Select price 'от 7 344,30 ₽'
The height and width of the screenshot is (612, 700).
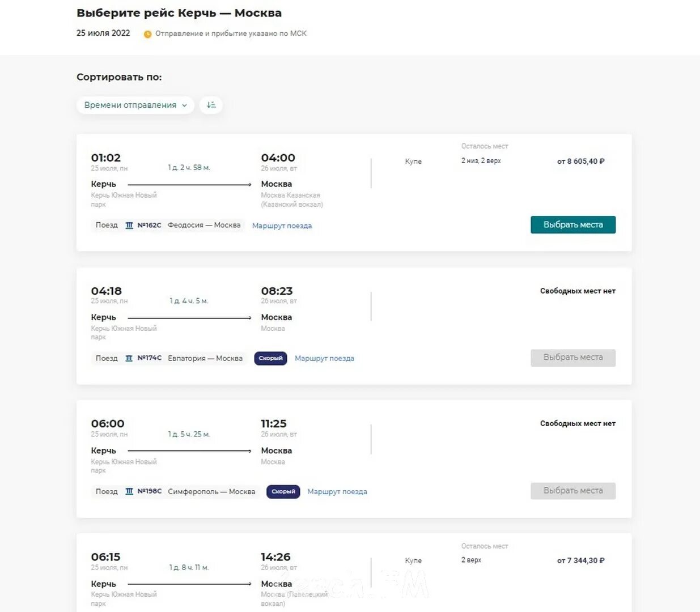(x=580, y=560)
